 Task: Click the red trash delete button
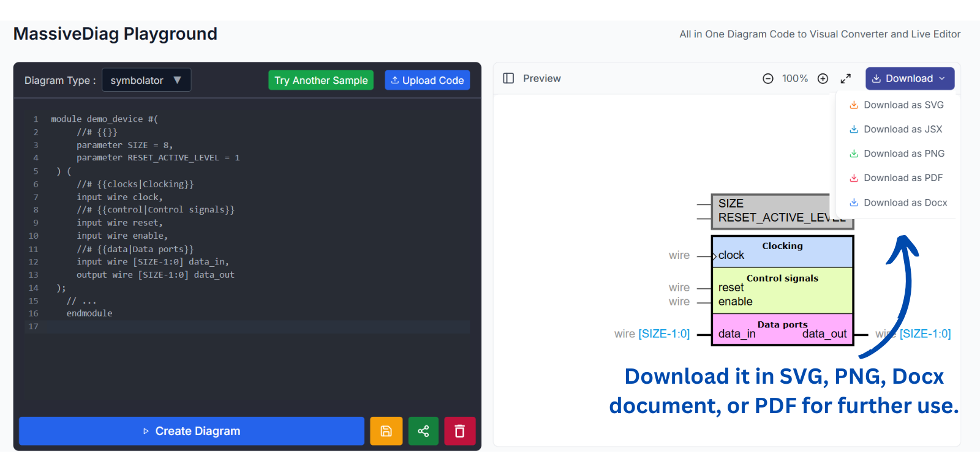click(460, 431)
